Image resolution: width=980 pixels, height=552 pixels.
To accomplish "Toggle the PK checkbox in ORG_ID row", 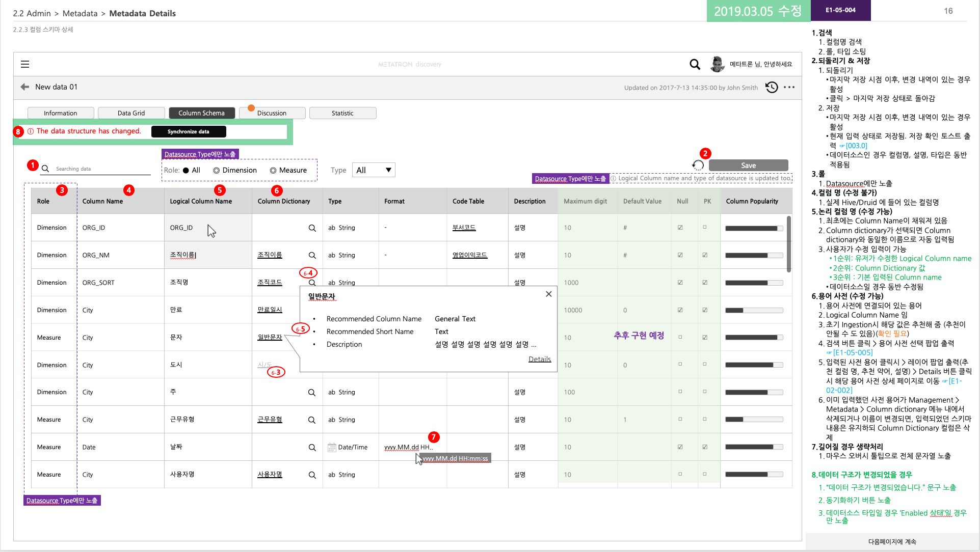I will (705, 228).
